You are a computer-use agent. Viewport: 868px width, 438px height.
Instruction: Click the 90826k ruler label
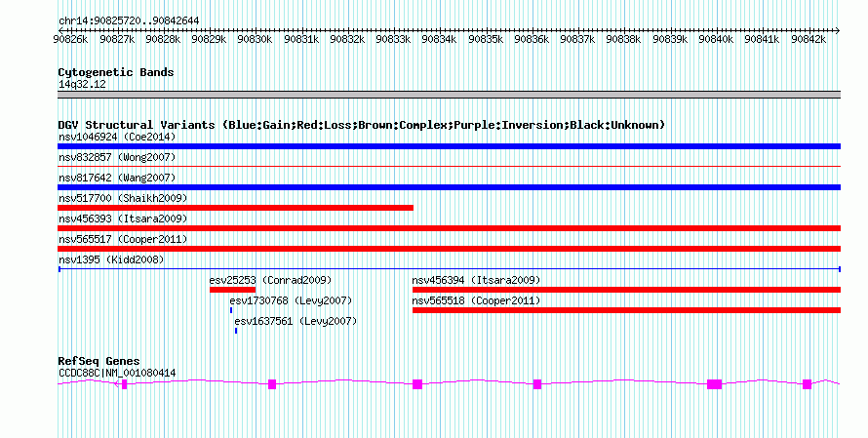70,39
